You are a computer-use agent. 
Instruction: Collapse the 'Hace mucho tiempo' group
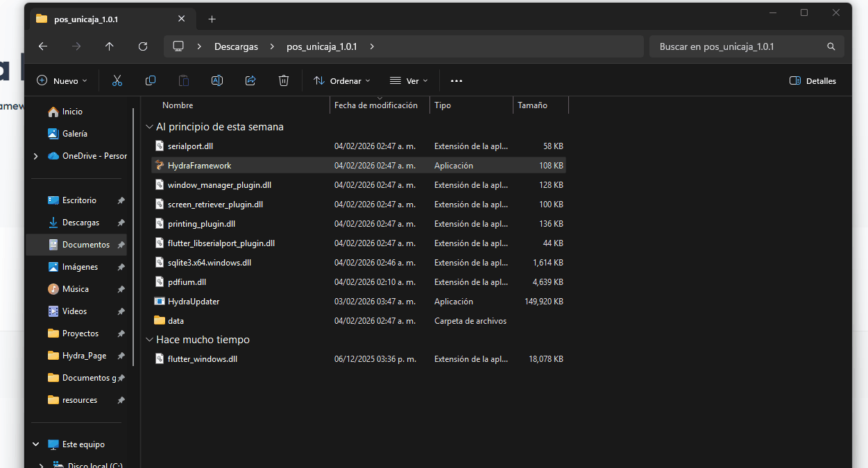[x=149, y=340]
